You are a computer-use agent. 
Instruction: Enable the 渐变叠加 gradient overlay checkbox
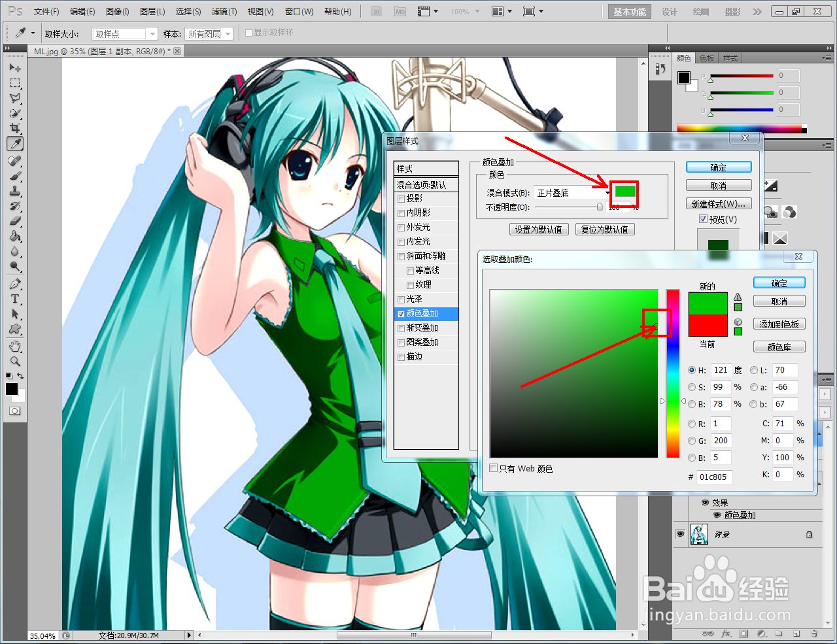coord(401,328)
